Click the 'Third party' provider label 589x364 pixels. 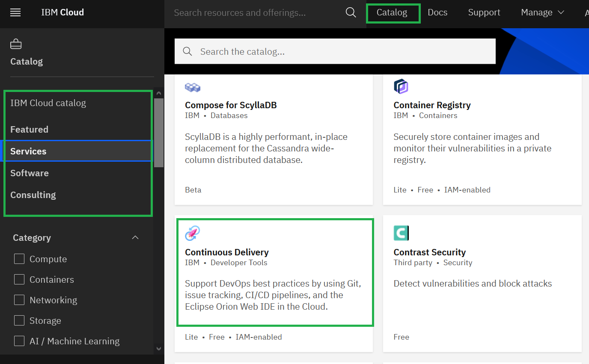click(x=413, y=263)
